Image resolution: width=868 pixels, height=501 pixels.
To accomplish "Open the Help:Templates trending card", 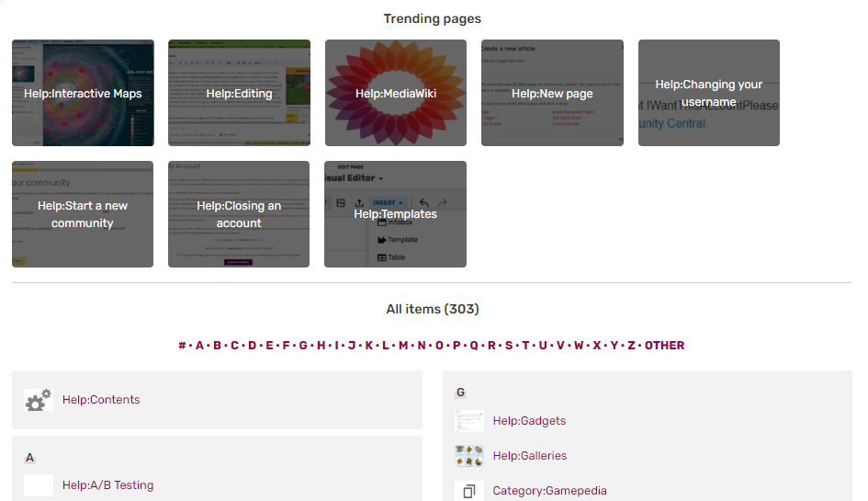I will (x=395, y=214).
